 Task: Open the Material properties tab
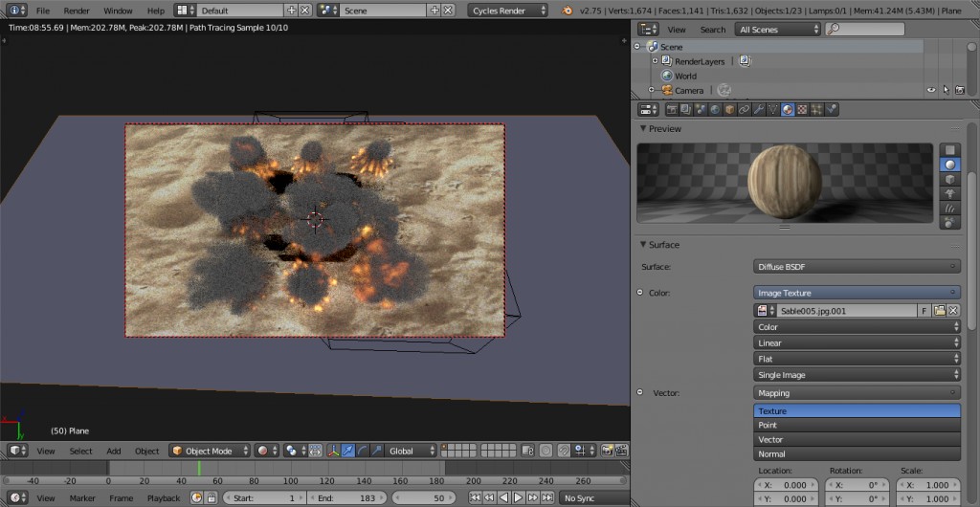(x=788, y=110)
